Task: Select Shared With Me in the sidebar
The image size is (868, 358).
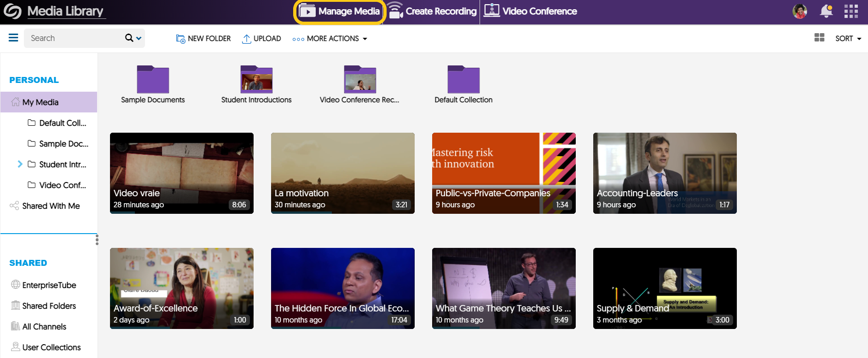Action: (x=51, y=206)
